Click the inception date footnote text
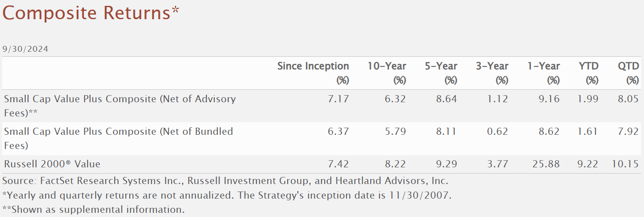Screen dimensions: 644x217 227,195
